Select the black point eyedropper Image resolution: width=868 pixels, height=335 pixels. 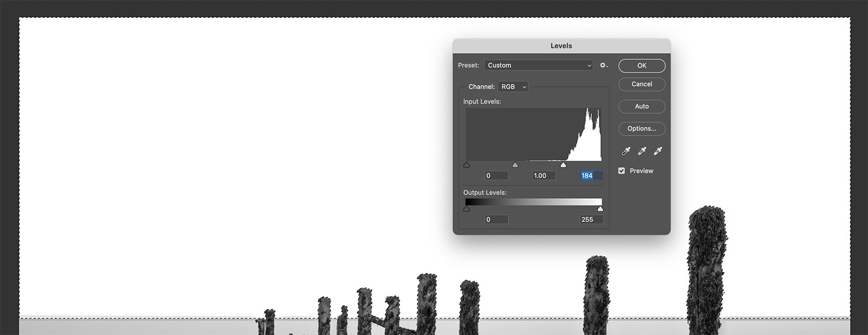[626, 151]
